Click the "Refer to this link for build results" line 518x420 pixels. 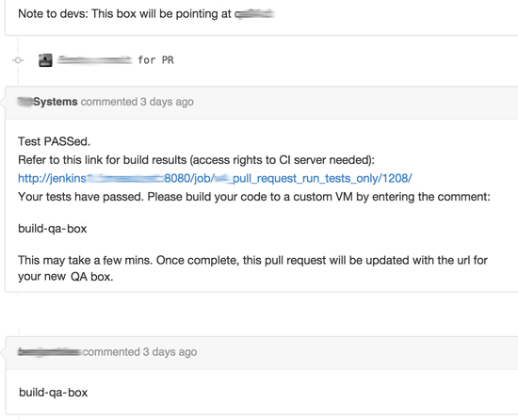point(196,160)
